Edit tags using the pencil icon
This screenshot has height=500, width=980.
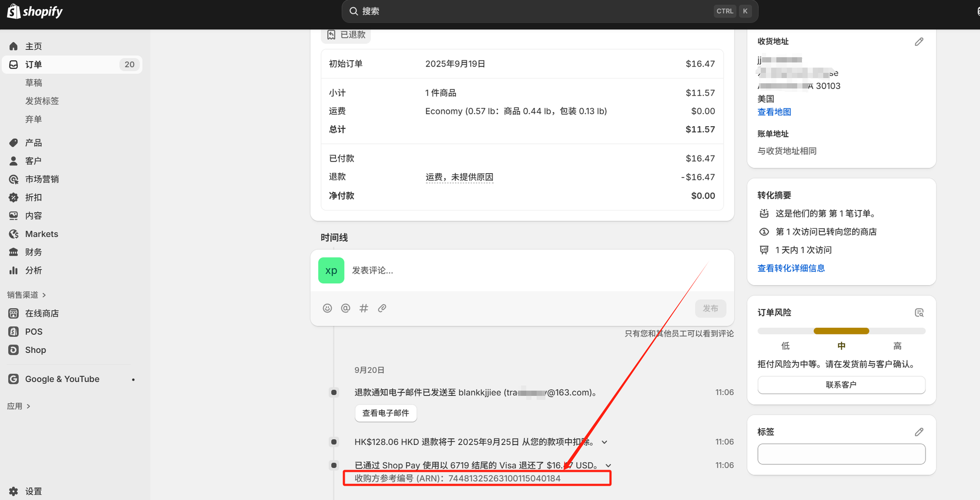[x=919, y=432]
